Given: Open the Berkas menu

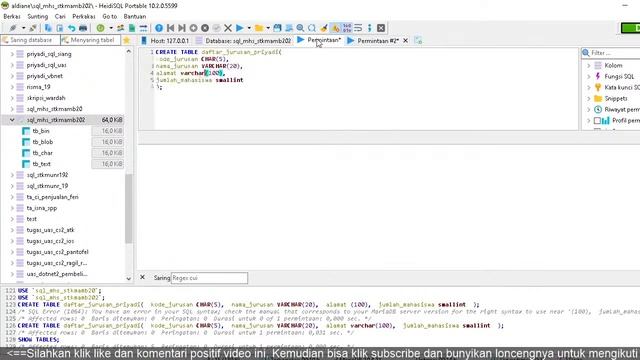Looking at the screenshot, I should 12,16.
